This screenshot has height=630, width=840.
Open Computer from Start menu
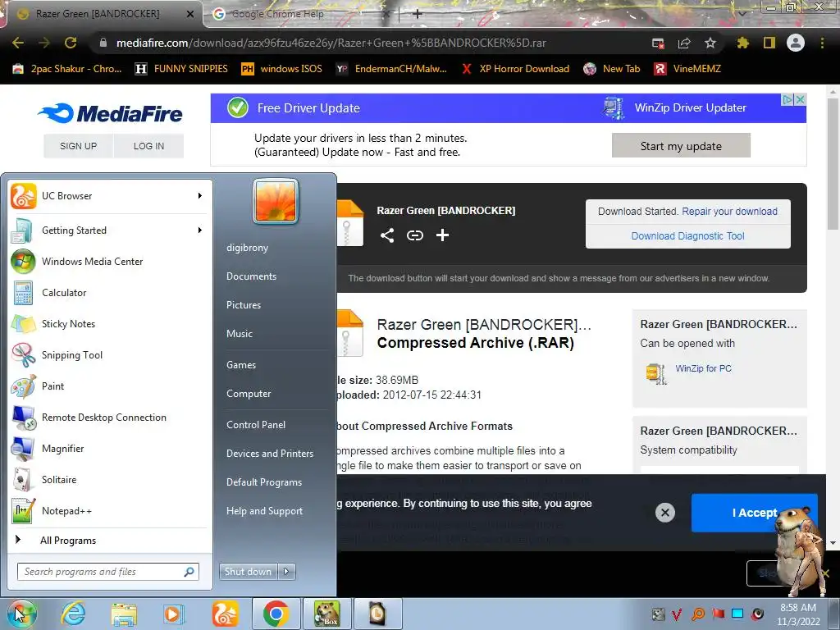(x=249, y=394)
